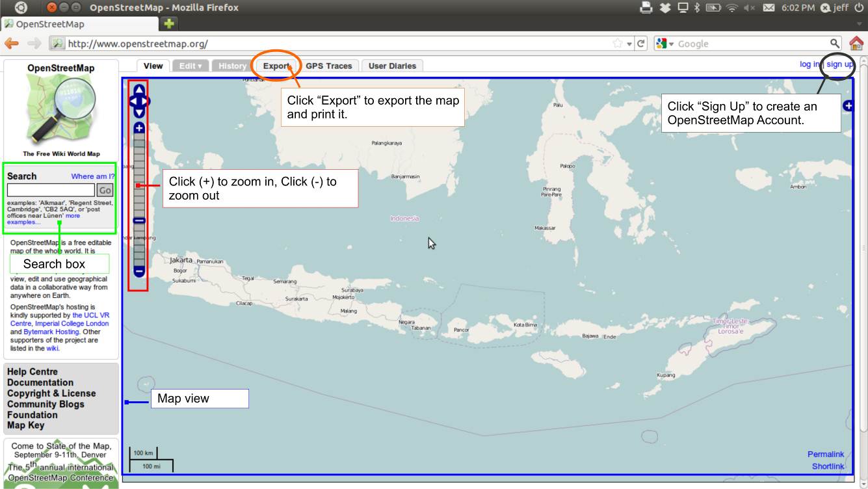Open the GPS Traces tab
The width and height of the screenshot is (868, 489).
329,66
